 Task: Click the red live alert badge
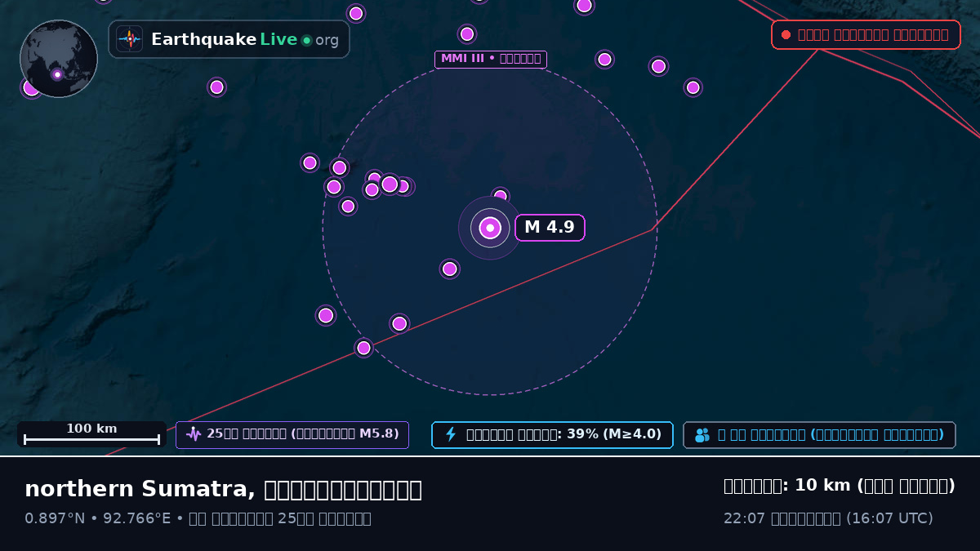pos(866,35)
